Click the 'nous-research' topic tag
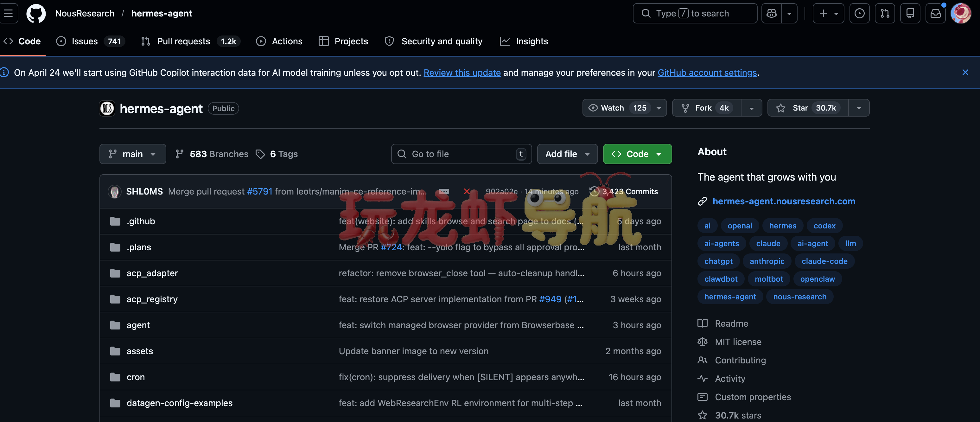980x422 pixels. click(x=800, y=297)
